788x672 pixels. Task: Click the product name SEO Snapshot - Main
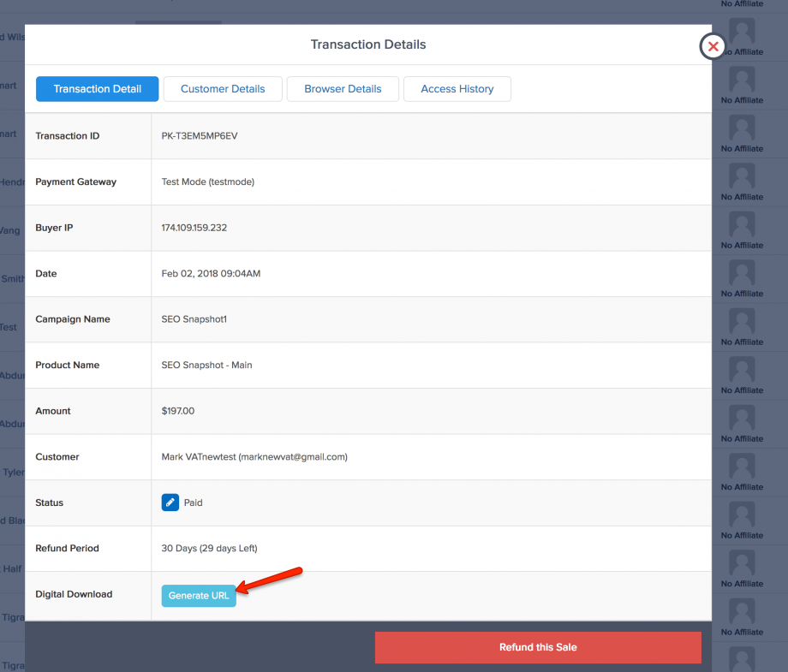pyautogui.click(x=206, y=366)
